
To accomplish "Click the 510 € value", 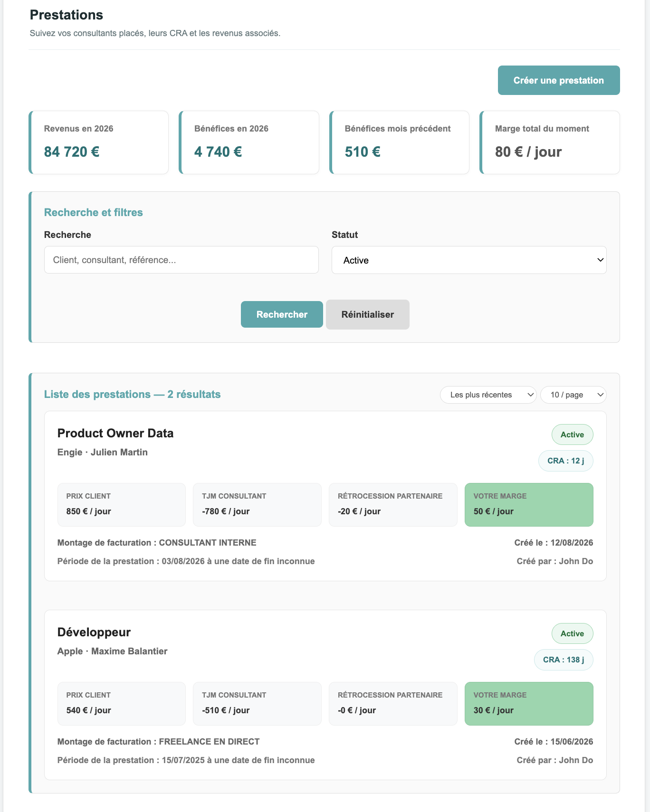I will pyautogui.click(x=363, y=152).
